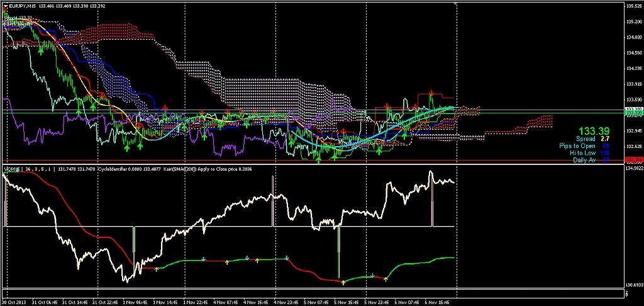Click the 130.6933 indicator scale value

click(x=634, y=285)
